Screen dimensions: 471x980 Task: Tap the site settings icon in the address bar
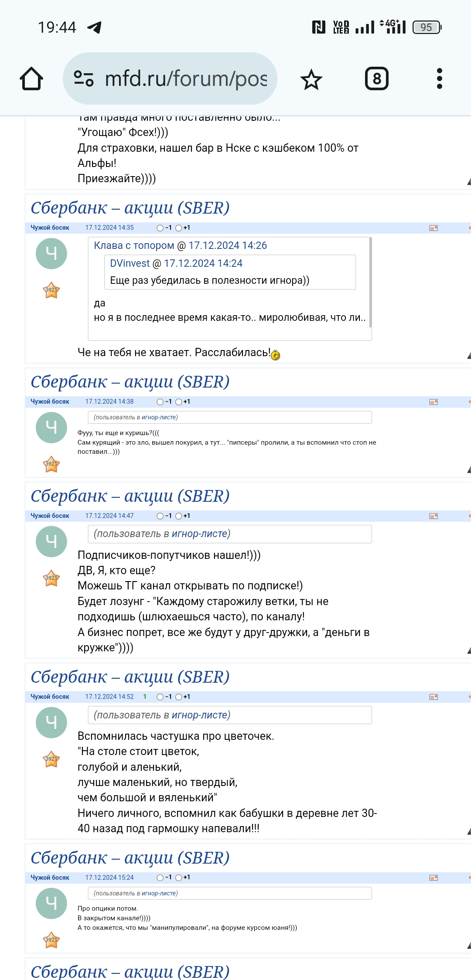click(x=83, y=78)
